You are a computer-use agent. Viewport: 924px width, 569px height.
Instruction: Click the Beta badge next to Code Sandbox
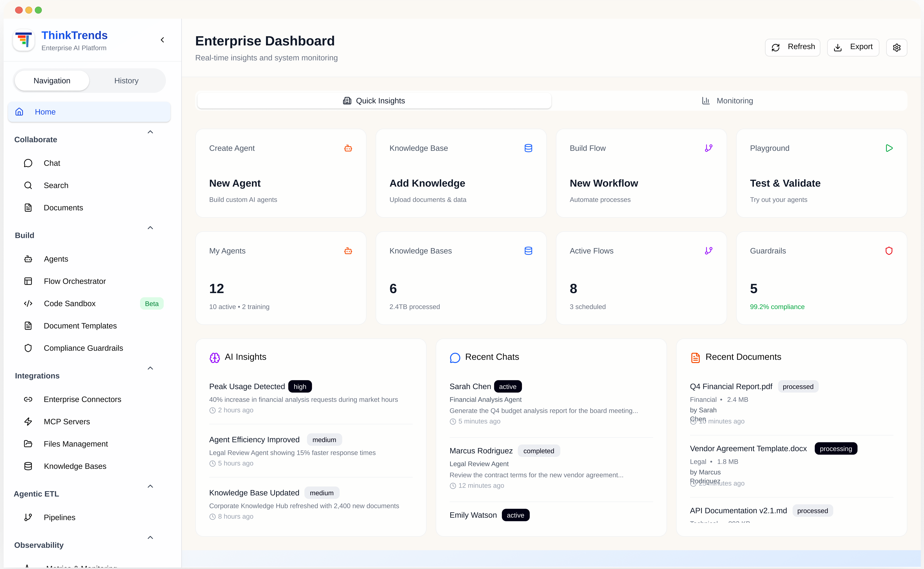(x=152, y=304)
